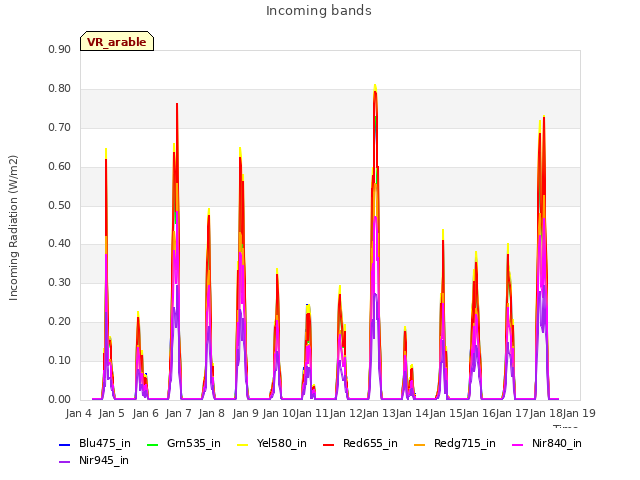
Task: Click the 0.00 y-axis tick label
Action: tap(60, 400)
